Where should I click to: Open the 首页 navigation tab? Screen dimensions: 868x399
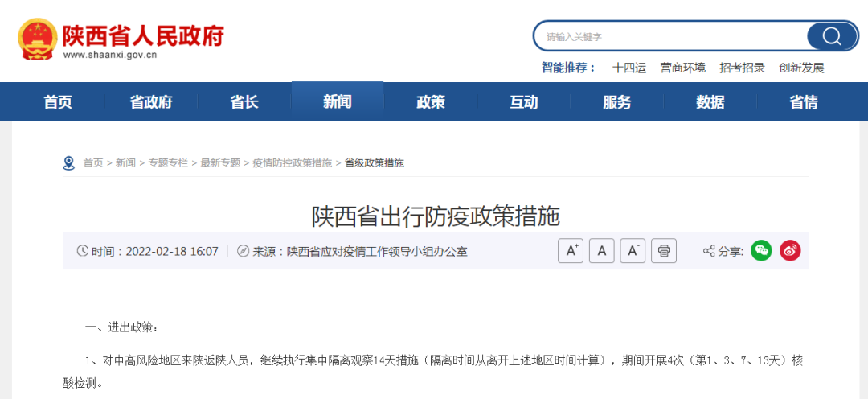[x=58, y=102]
